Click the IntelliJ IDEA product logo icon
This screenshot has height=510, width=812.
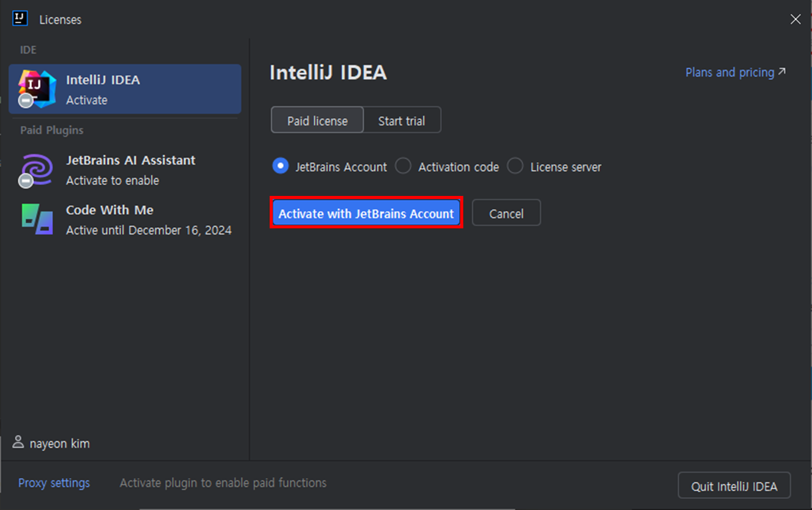[37, 89]
